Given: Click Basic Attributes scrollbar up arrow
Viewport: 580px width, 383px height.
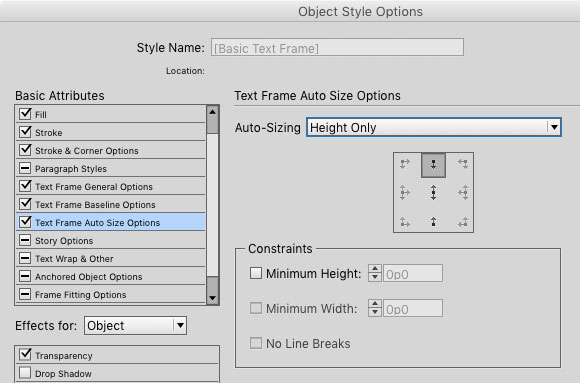Looking at the screenshot, I should (212, 112).
